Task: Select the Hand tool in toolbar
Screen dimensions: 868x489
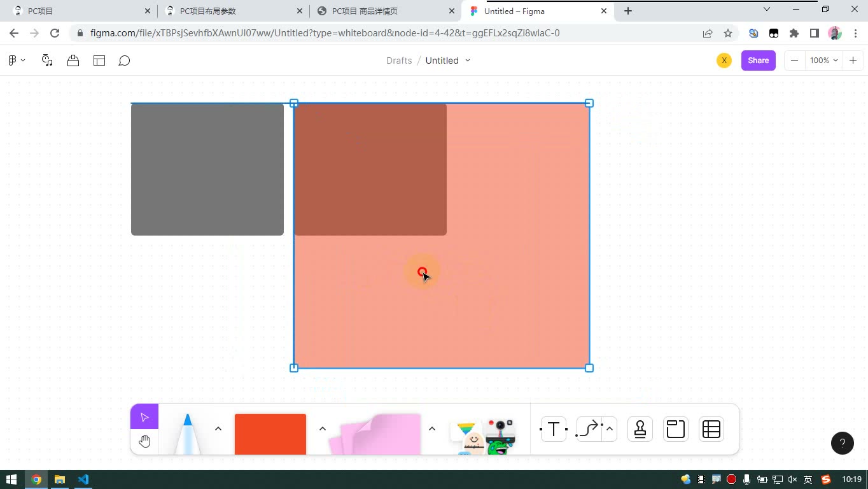Action: 144,442
